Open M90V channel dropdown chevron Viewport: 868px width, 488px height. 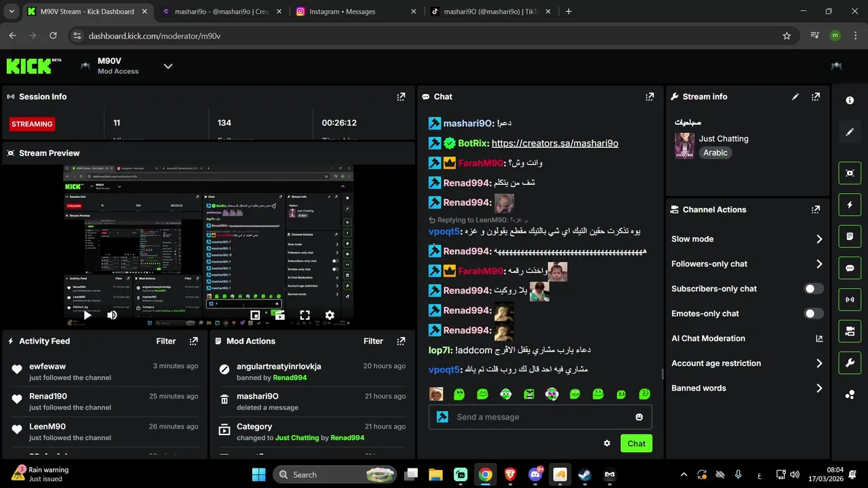pyautogui.click(x=168, y=66)
